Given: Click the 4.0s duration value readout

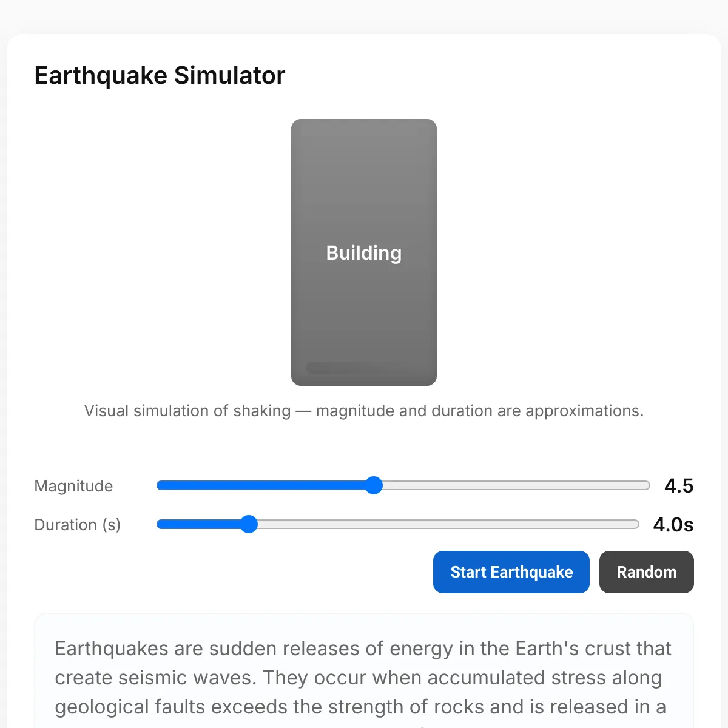Looking at the screenshot, I should pyautogui.click(x=673, y=525).
